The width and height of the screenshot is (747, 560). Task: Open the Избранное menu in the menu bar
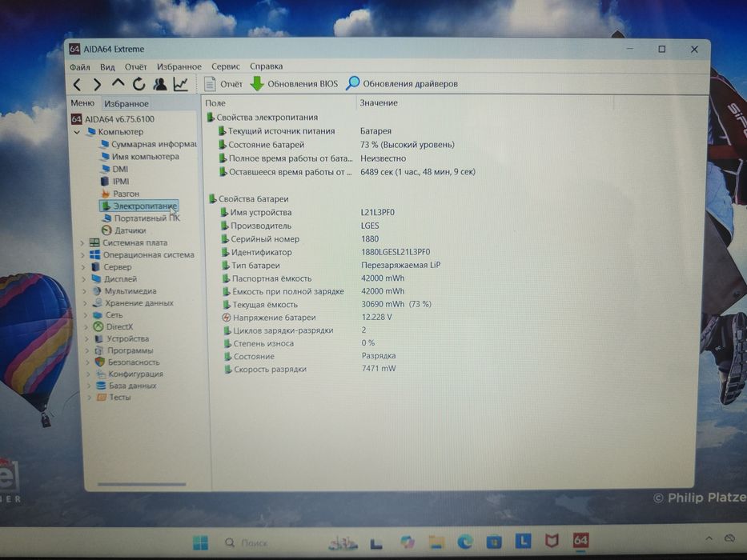pyautogui.click(x=179, y=66)
